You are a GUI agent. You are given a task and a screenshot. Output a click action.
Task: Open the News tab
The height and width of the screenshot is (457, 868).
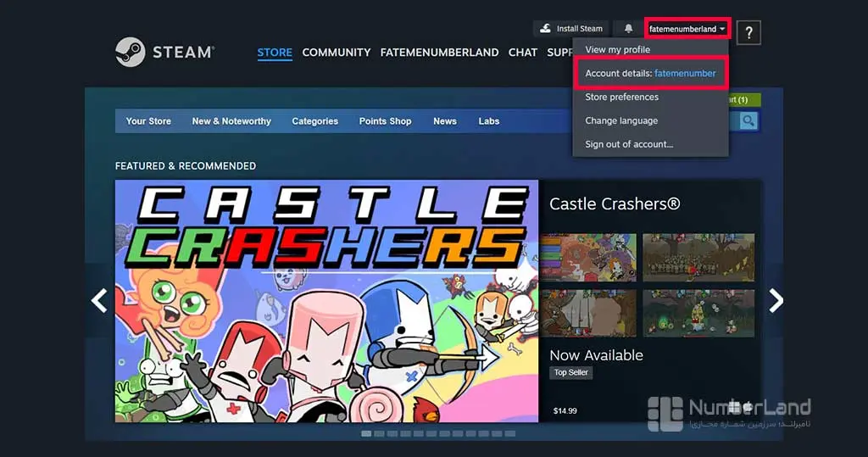click(x=445, y=120)
